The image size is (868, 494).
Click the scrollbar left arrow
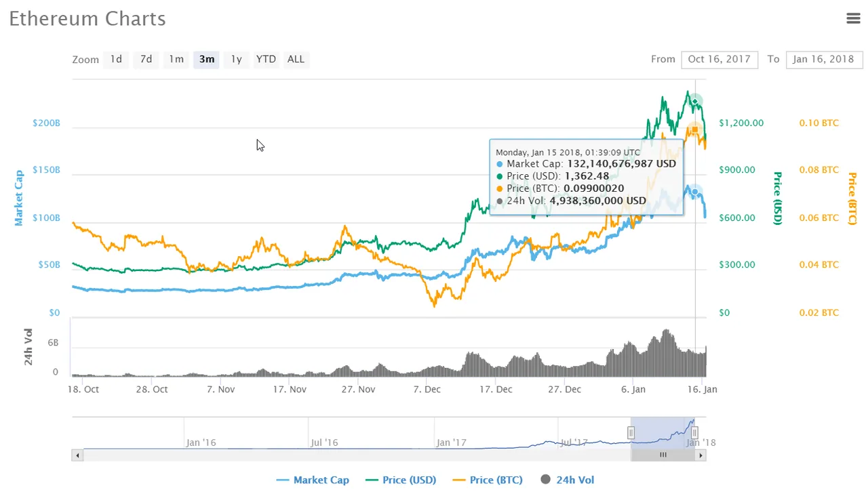coord(77,455)
